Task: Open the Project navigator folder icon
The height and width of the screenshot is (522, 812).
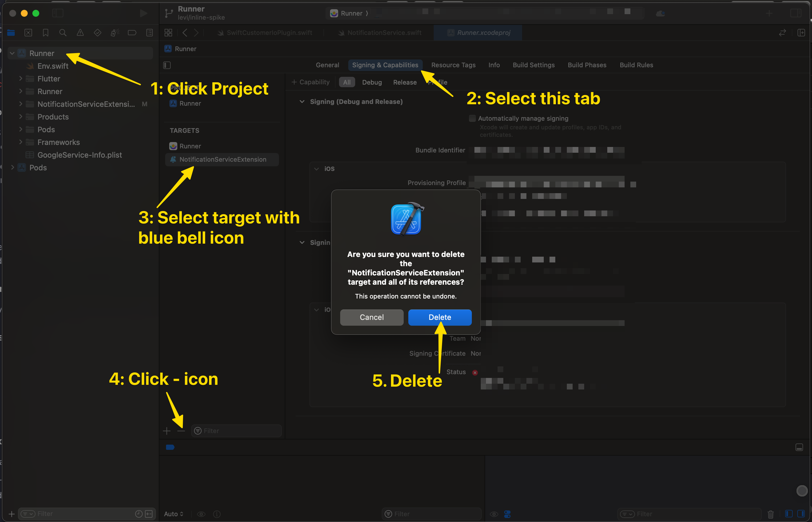Action: 11,33
